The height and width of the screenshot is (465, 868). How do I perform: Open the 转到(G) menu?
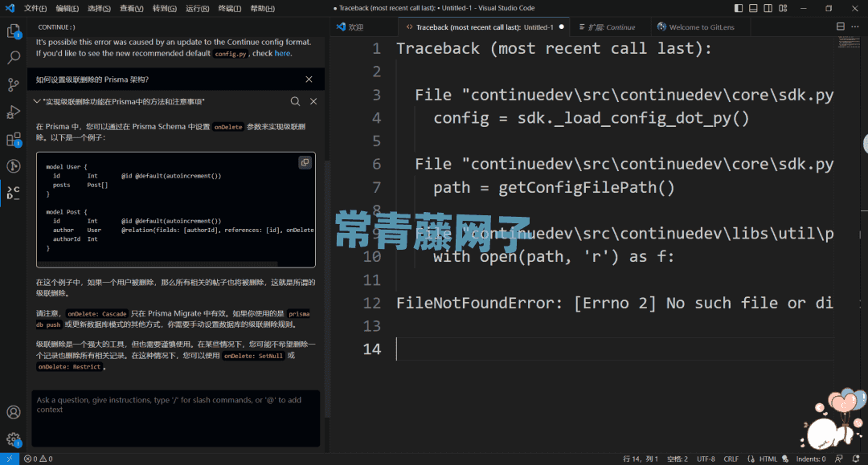click(165, 8)
